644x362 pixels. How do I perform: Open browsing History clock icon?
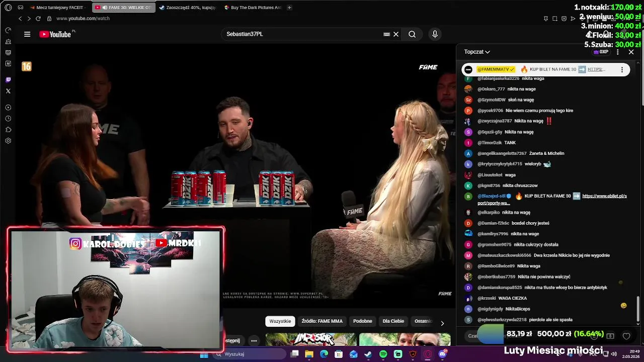pos(8,119)
